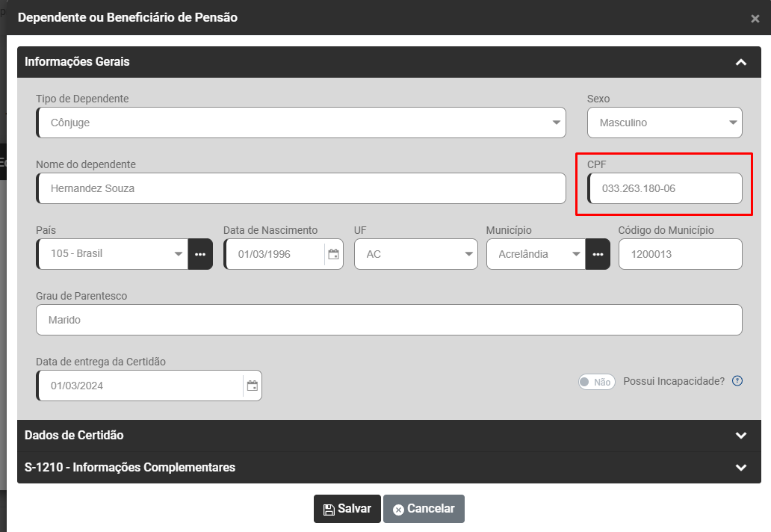Click ellipsis button next to País field

click(x=200, y=254)
